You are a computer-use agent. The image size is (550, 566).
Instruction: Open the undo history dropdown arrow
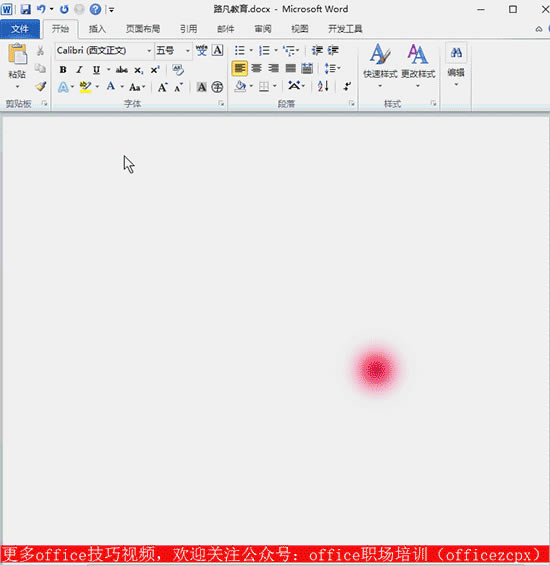click(52, 9)
